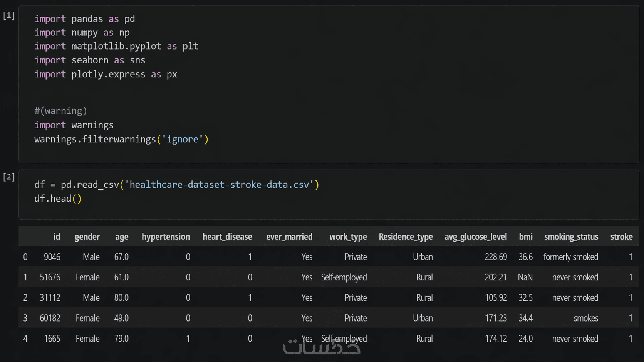Click the 'smoking_status' column header
644x362 pixels.
click(x=571, y=237)
